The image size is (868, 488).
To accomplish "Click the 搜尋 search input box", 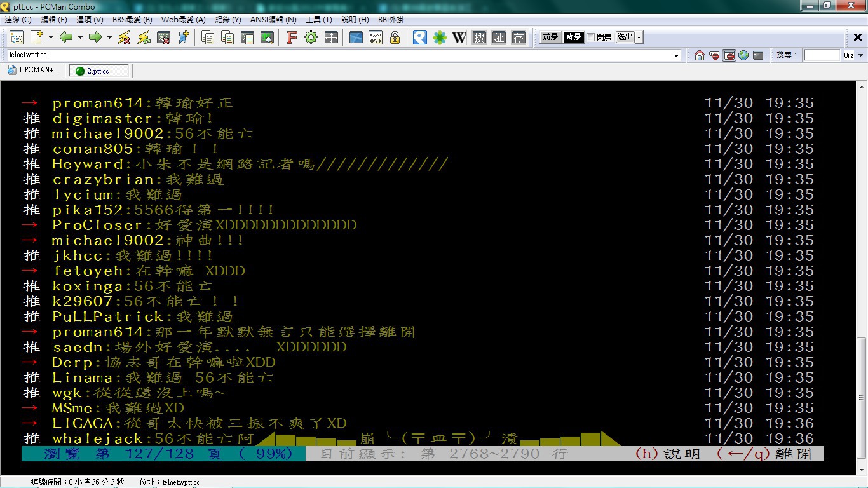I will [x=822, y=55].
